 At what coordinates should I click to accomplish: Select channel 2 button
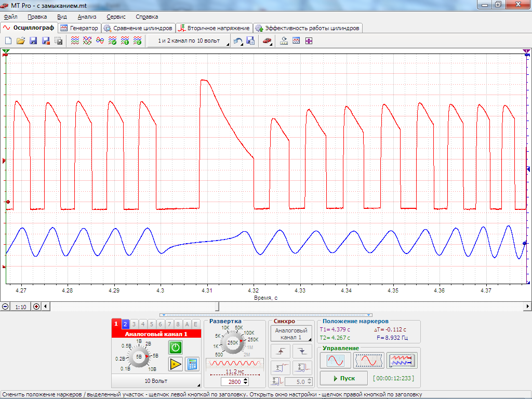click(x=125, y=324)
